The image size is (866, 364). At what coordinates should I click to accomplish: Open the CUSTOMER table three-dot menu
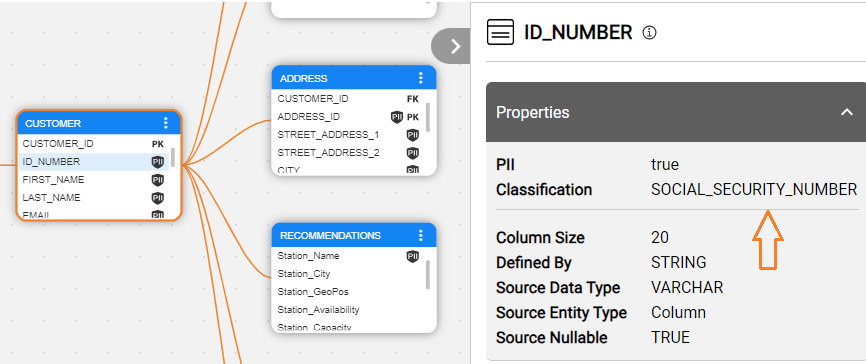pos(166,123)
